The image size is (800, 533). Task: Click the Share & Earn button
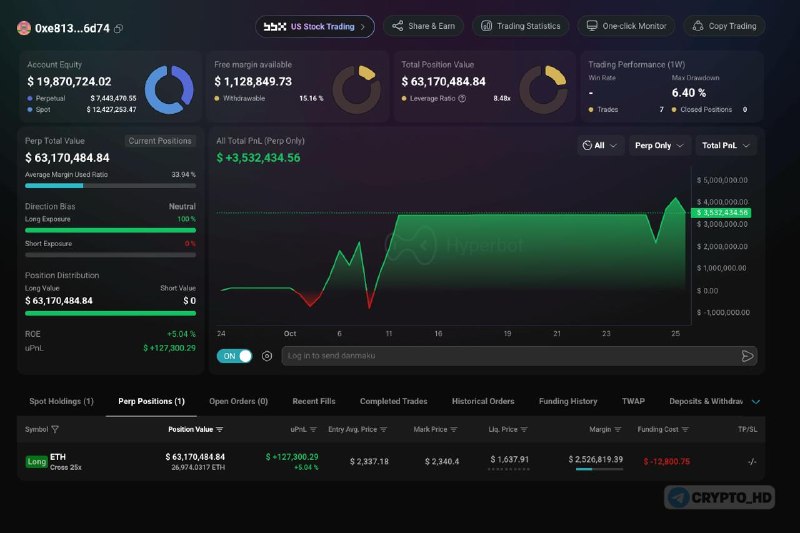423,26
